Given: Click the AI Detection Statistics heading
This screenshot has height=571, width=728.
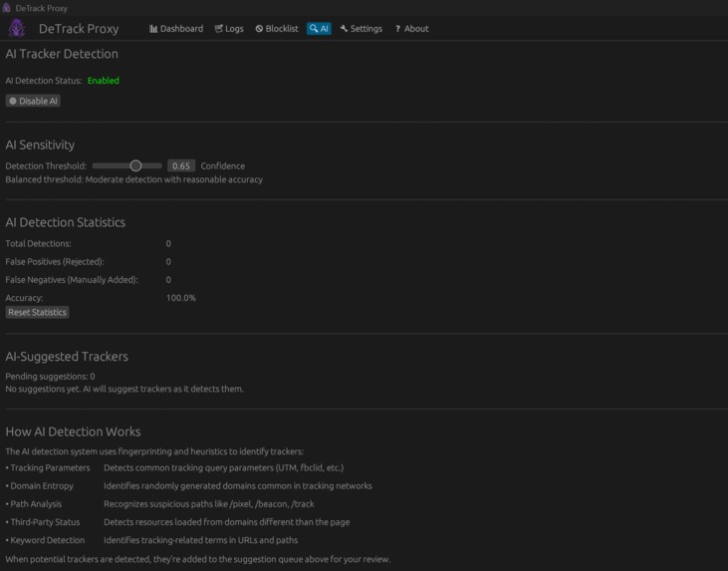Looking at the screenshot, I should 66,222.
